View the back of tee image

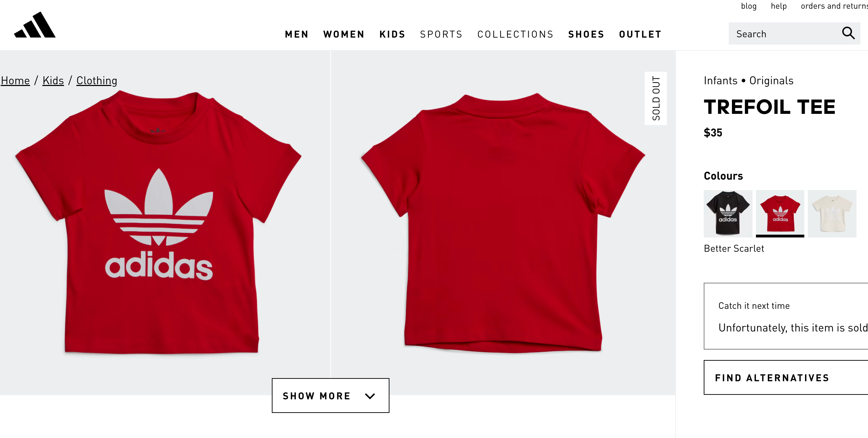(503, 223)
